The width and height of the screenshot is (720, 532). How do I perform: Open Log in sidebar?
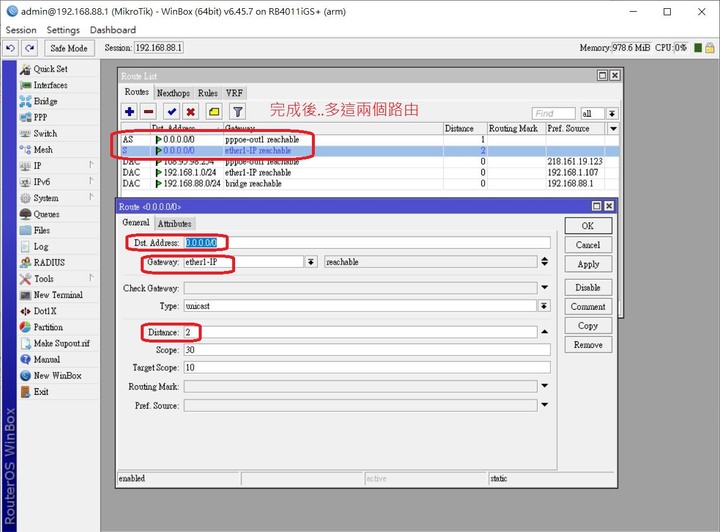(x=40, y=246)
